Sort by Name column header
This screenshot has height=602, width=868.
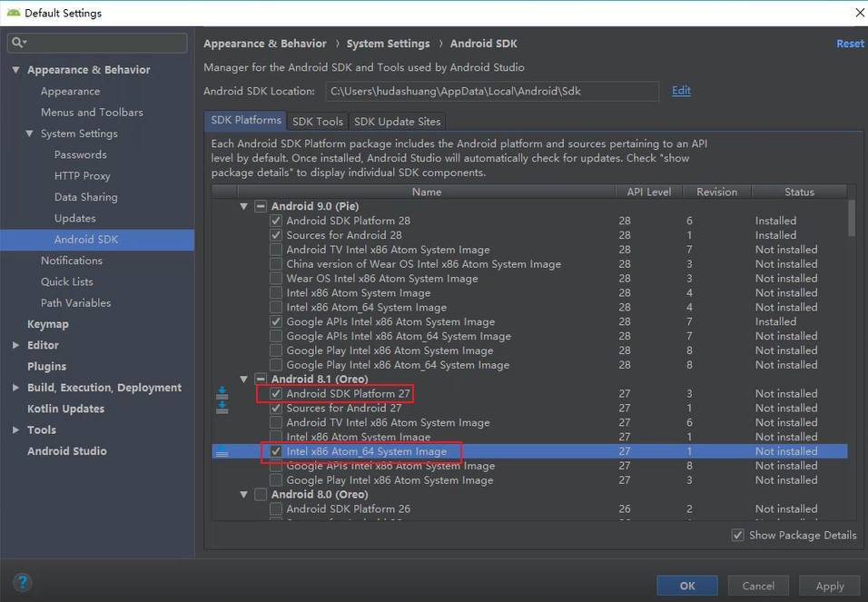tap(426, 192)
